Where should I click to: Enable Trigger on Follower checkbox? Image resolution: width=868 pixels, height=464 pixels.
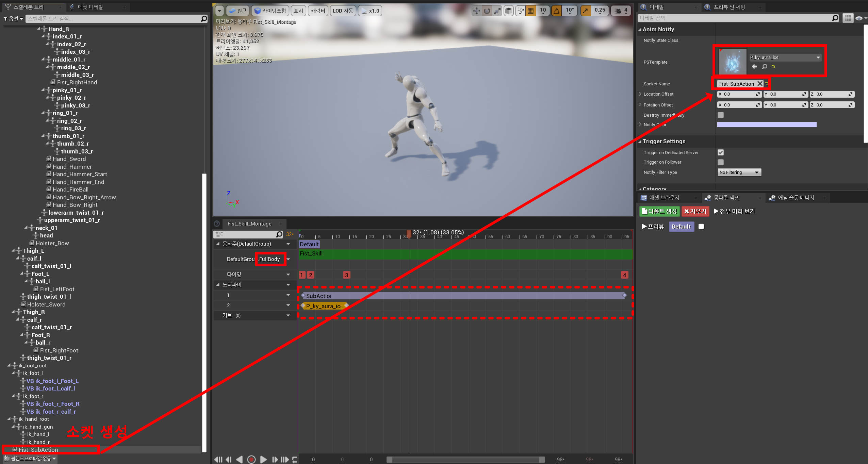tap(720, 162)
